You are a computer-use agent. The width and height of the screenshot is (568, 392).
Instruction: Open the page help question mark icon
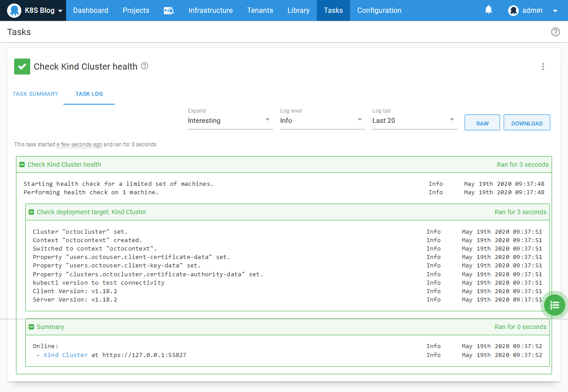(x=555, y=32)
